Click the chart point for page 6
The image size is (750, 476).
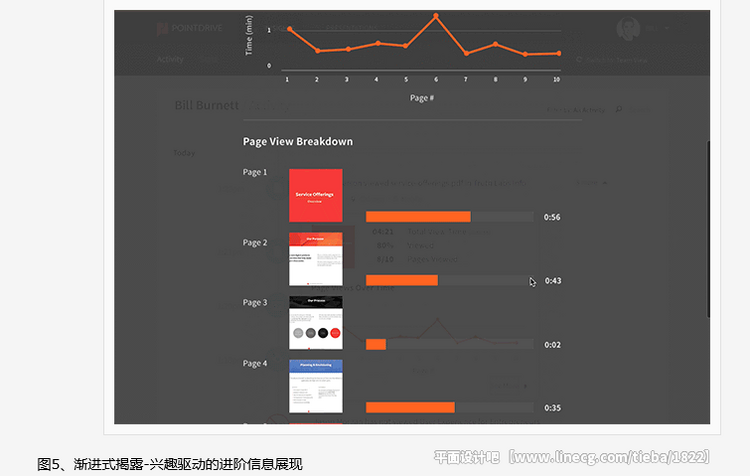(x=436, y=16)
